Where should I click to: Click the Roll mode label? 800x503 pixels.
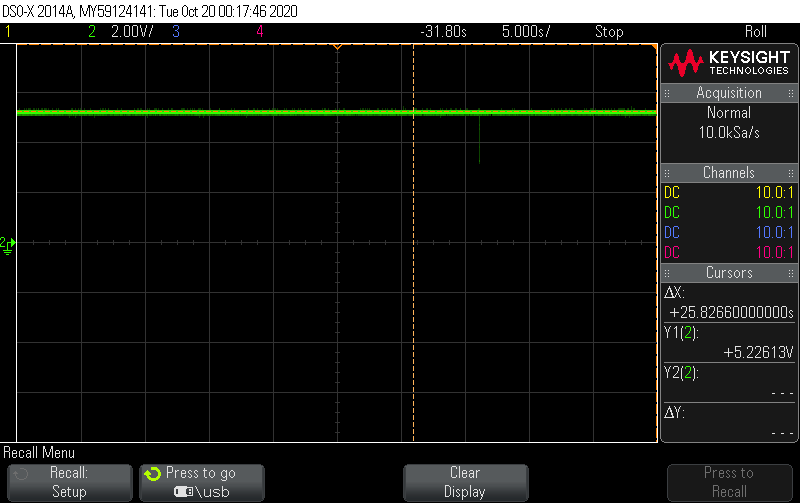tap(756, 32)
